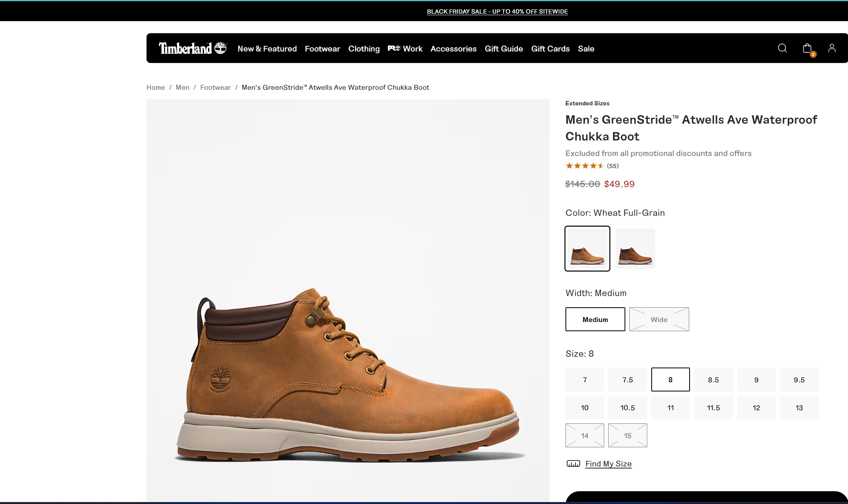Screen dimensions: 848x504
Task: Click the Extended Sizes label
Action: [587, 103]
